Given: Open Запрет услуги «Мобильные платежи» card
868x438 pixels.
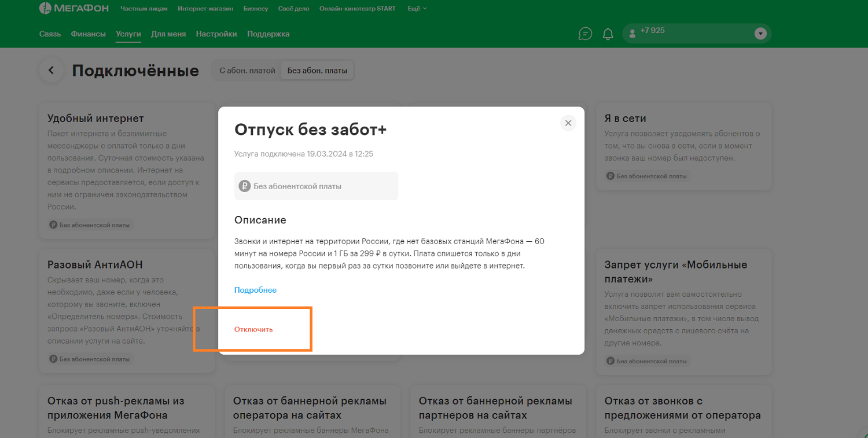Looking at the screenshot, I should coord(684,311).
